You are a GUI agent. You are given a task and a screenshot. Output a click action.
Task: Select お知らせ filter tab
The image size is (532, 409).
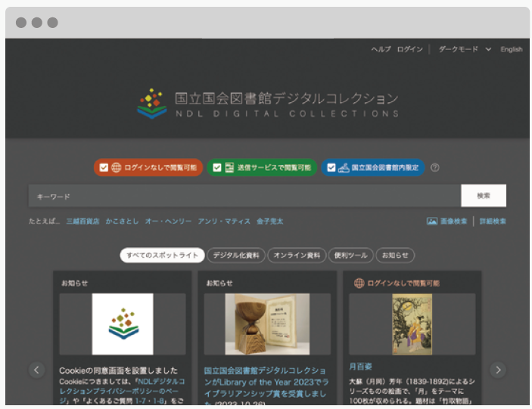(x=395, y=256)
